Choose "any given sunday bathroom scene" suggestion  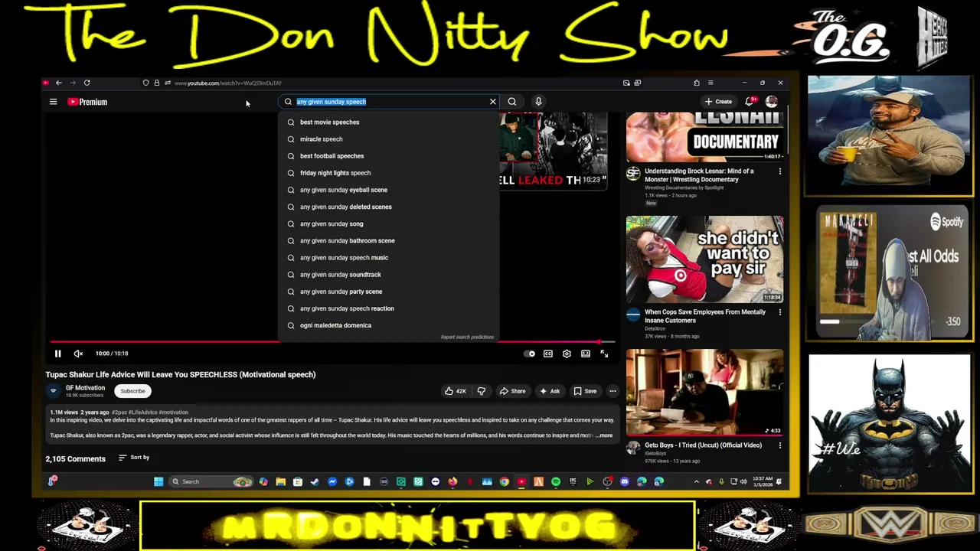389,240
